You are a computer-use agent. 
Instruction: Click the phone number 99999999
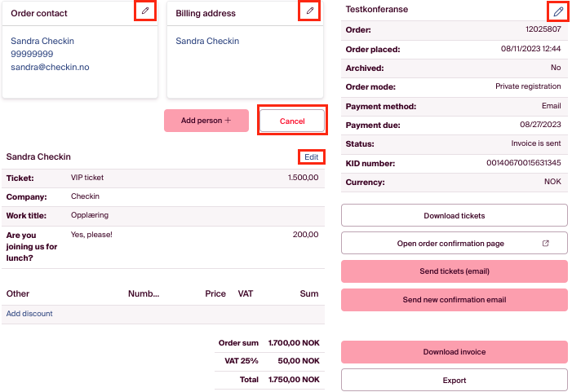click(32, 54)
